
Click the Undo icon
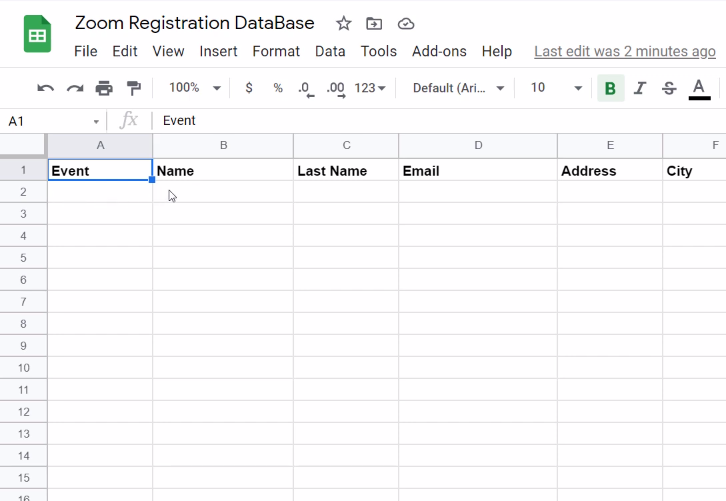(45, 88)
